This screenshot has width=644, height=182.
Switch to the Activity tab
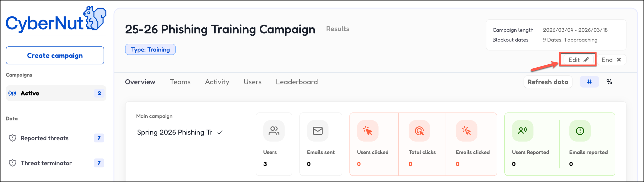pyautogui.click(x=217, y=82)
